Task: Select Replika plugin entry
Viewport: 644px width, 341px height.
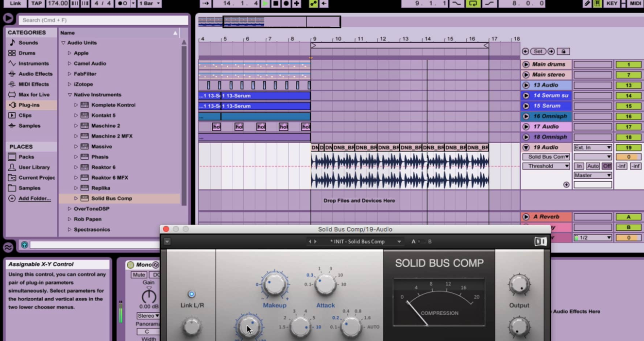Action: pos(101,188)
